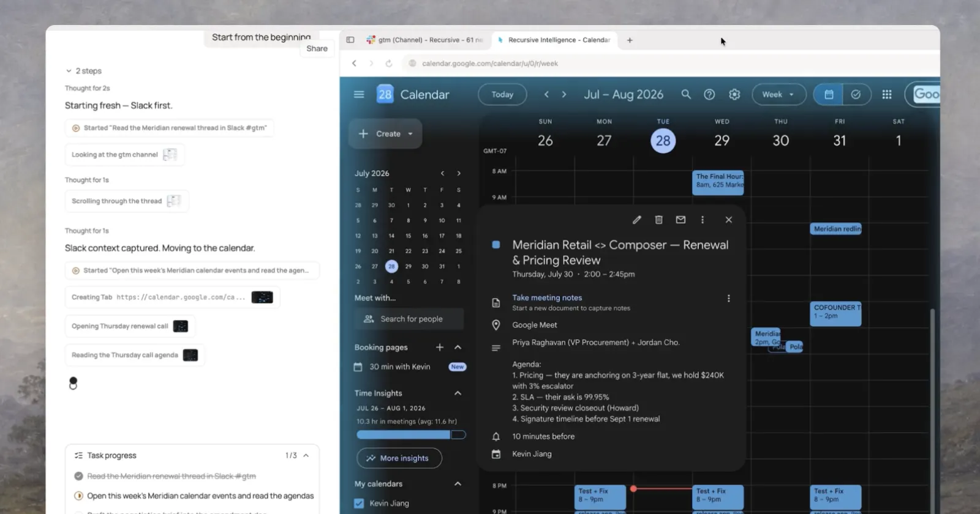980x514 pixels.
Task: Click 'Creating Tab' calendar URL step
Action: (172, 297)
